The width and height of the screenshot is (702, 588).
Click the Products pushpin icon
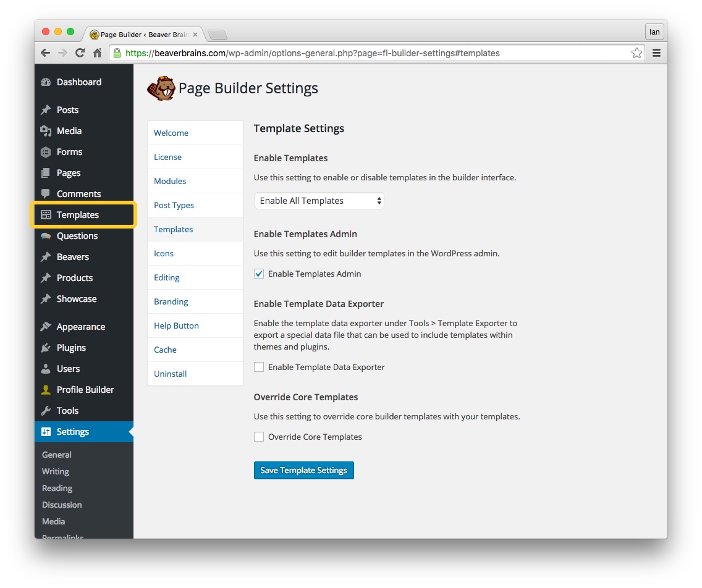46,278
